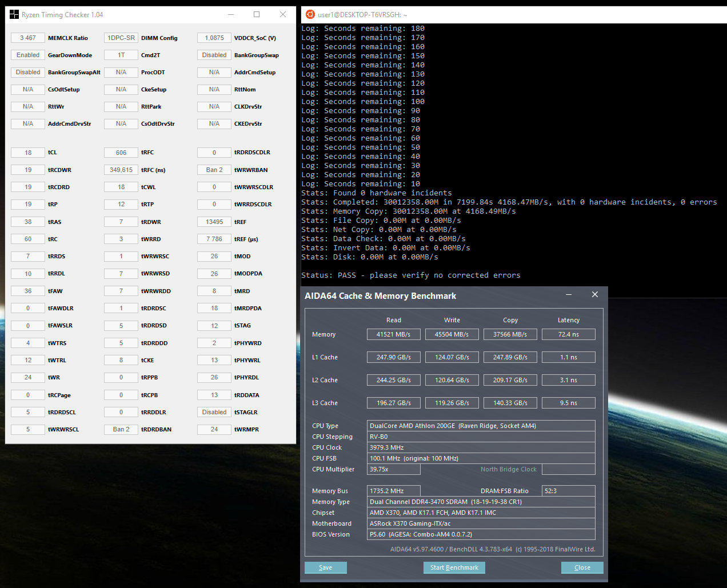Select L3 Cache Latency 9.5 ns

click(x=569, y=403)
